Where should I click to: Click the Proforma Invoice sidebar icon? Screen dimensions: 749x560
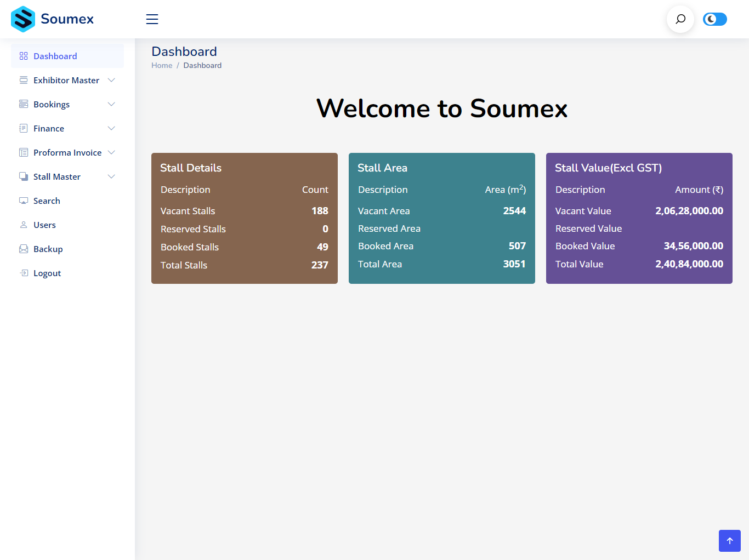click(x=24, y=152)
